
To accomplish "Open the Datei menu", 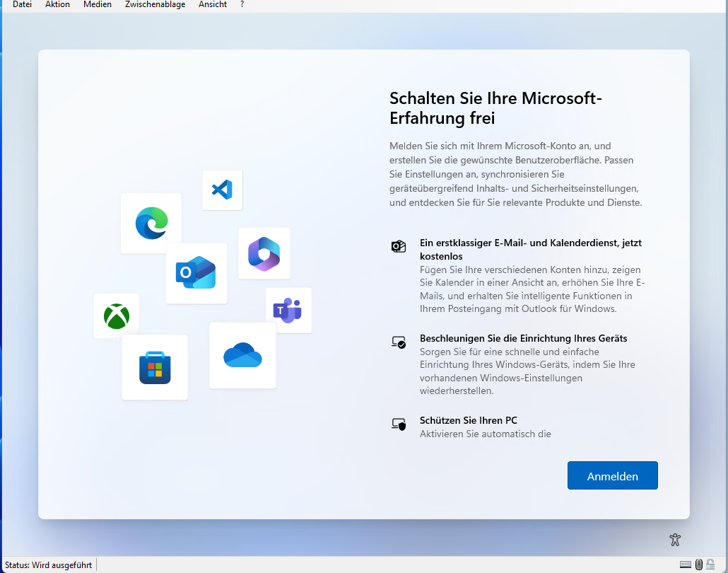I will tap(23, 5).
